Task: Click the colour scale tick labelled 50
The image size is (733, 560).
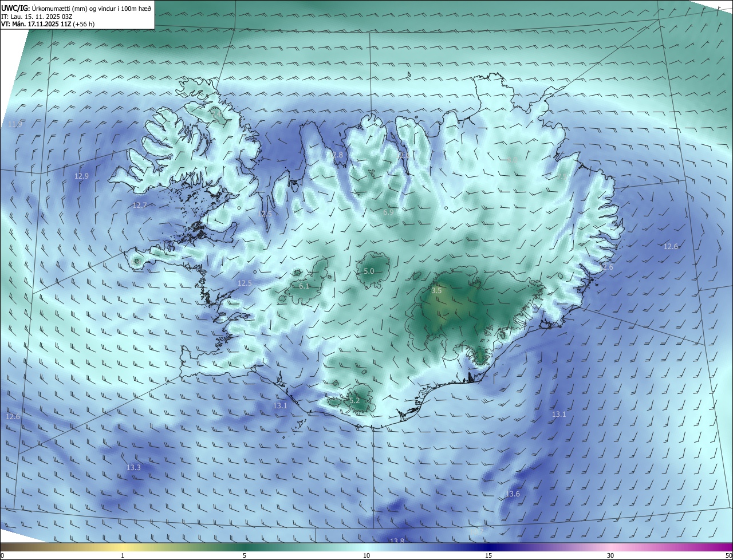Action: [728, 555]
